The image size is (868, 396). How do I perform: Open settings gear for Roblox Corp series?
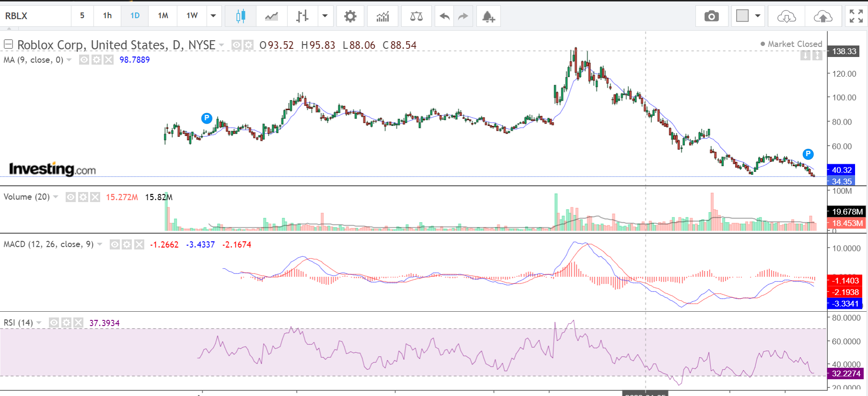248,45
